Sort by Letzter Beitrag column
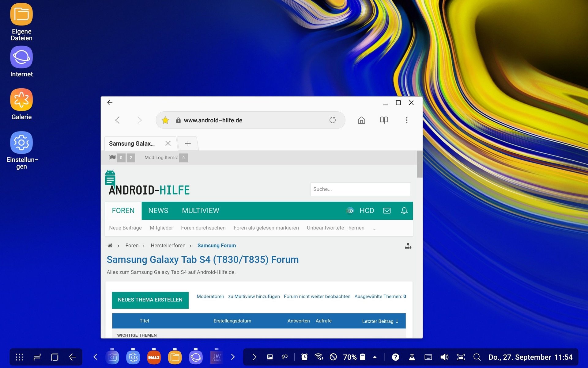The width and height of the screenshot is (588, 368). [380, 321]
